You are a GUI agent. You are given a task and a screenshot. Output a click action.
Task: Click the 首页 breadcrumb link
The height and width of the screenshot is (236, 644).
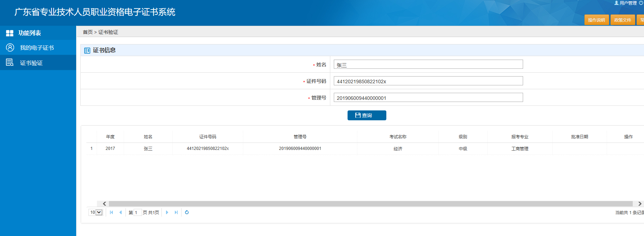(87, 32)
